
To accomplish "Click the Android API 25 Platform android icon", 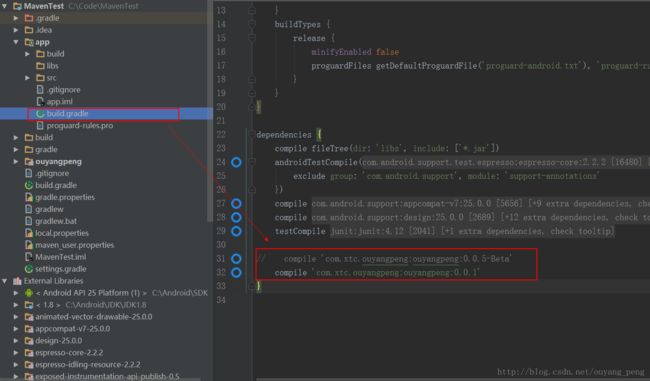I will tap(29, 293).
